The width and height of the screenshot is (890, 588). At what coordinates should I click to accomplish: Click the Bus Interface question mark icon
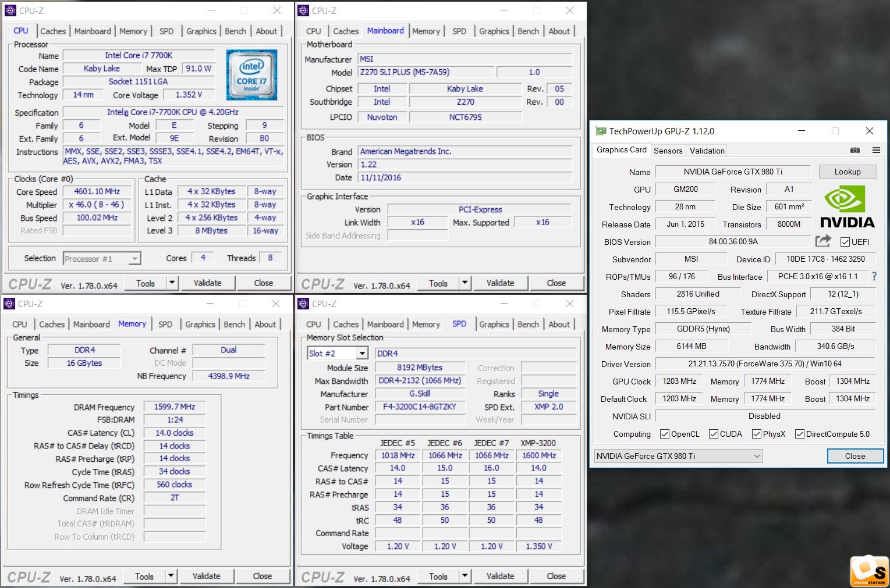coord(874,276)
